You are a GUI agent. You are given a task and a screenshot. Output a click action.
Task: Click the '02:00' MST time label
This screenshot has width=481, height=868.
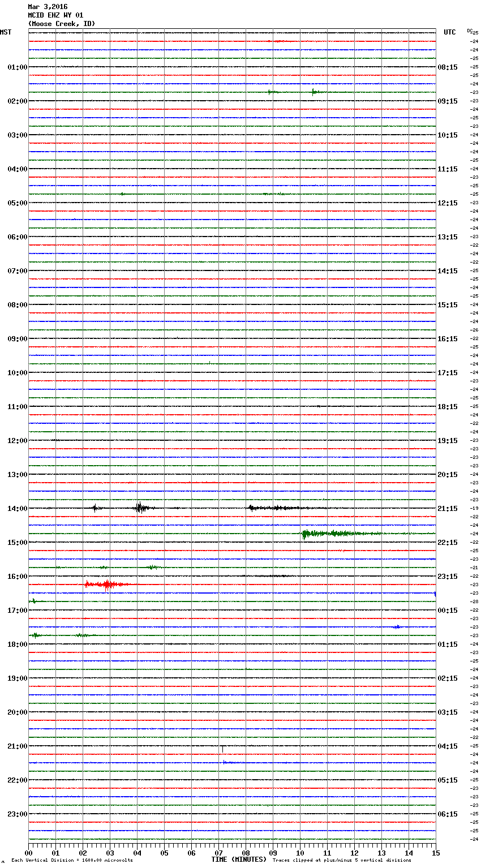pyautogui.click(x=18, y=101)
